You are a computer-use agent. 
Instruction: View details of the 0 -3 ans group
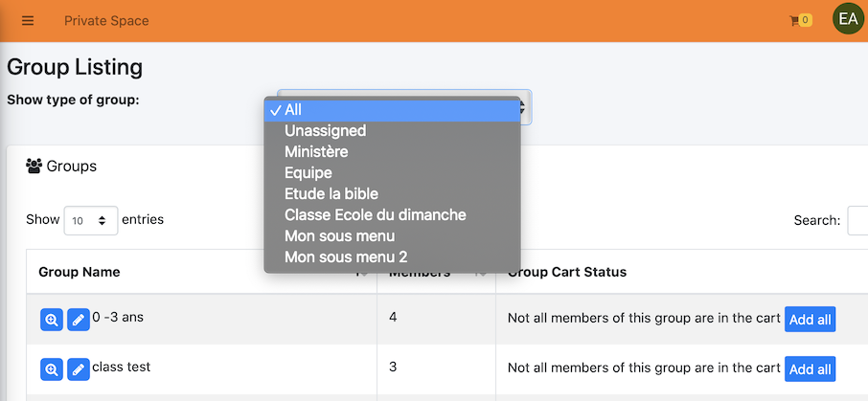(52, 320)
